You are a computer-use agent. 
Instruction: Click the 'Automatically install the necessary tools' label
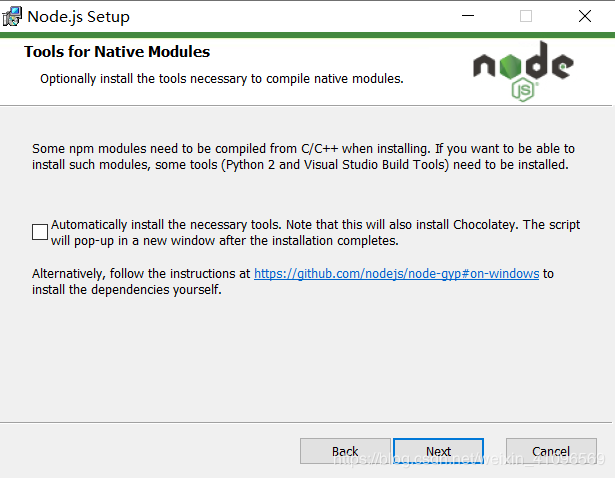coord(315,233)
